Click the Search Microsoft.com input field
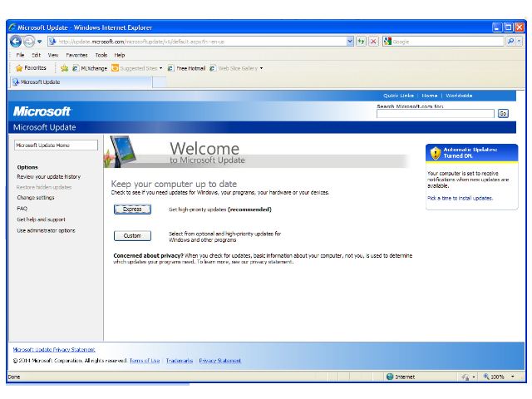 (x=435, y=114)
